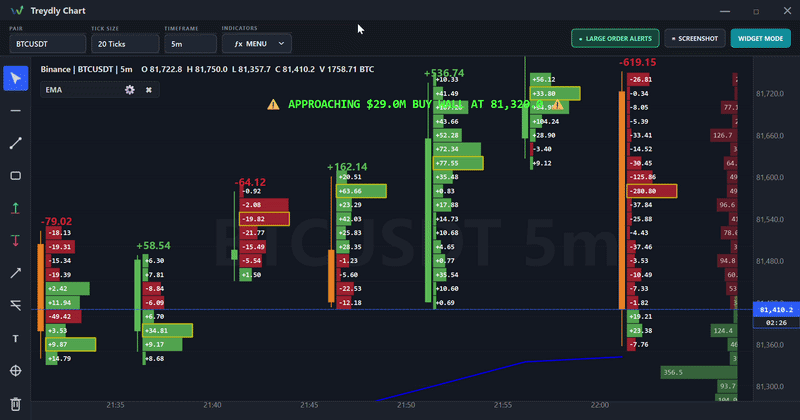Edit the BTCUSDT pair field

point(47,44)
